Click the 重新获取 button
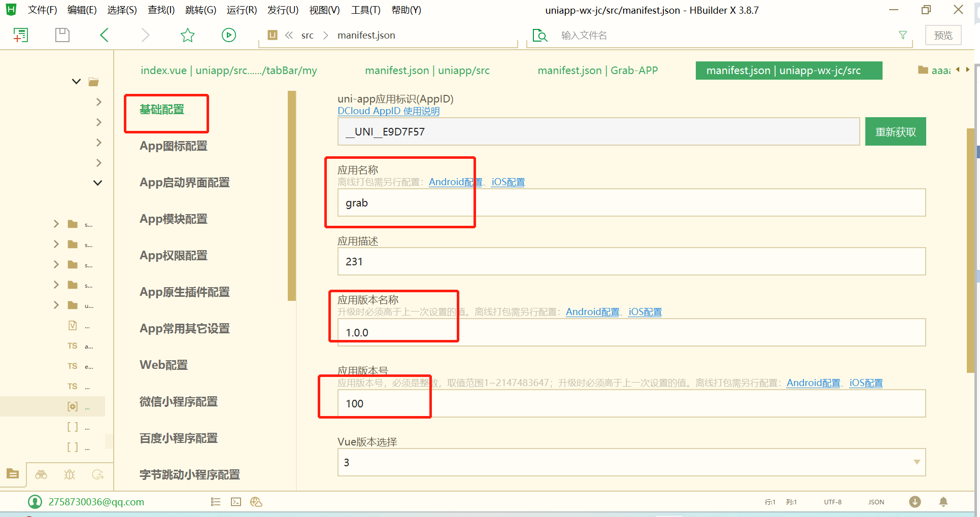 coord(895,132)
